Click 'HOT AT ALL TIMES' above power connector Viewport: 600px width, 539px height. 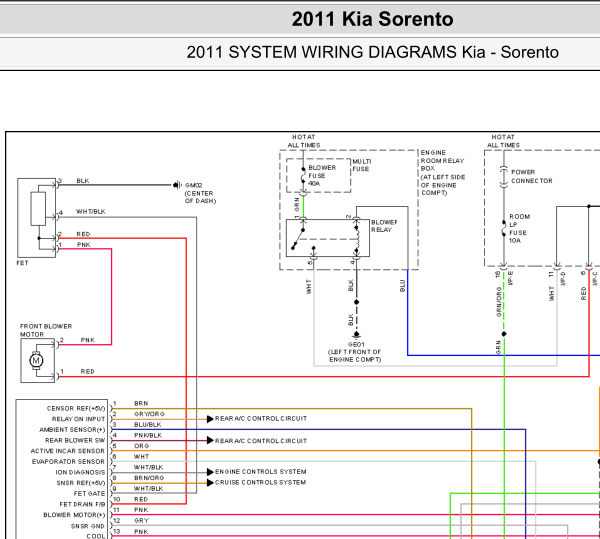click(x=503, y=141)
